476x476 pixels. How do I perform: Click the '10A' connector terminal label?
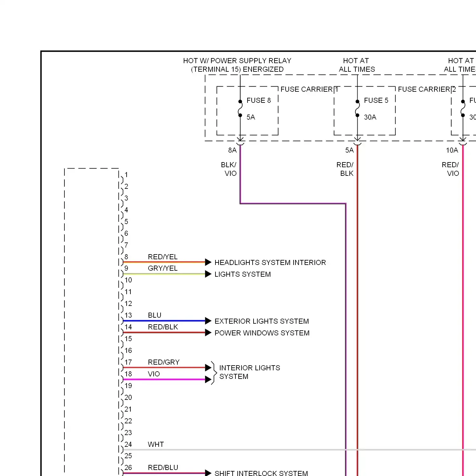point(452,150)
